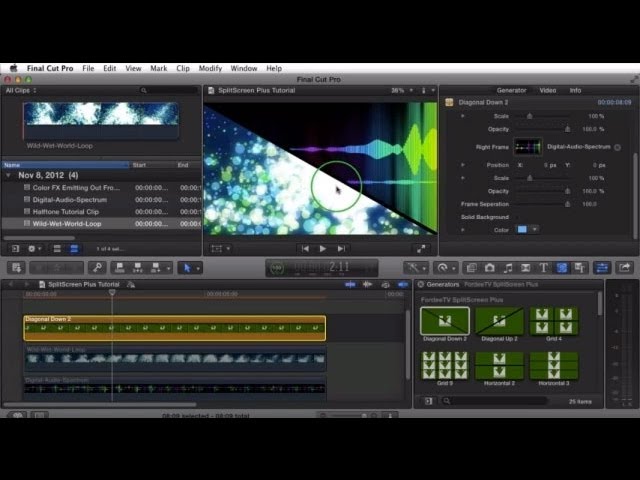
Task: Open the edit buttons dropdown arrow
Action: pyautogui.click(x=168, y=268)
